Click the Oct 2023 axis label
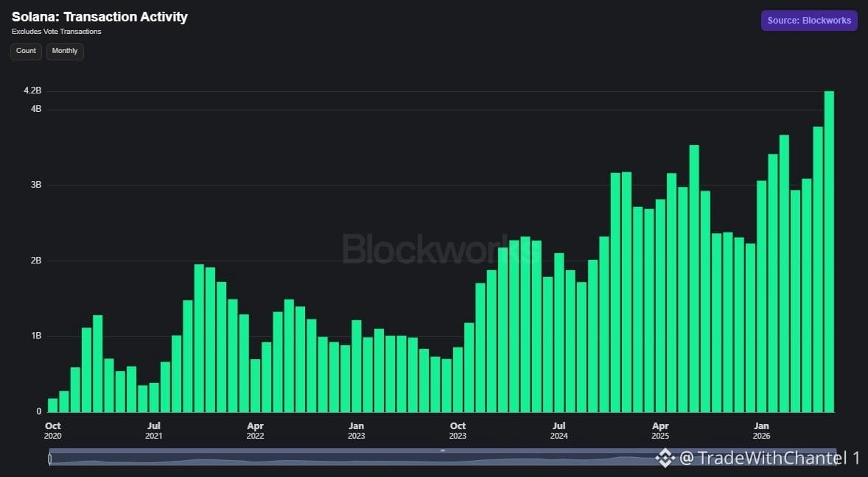 pos(458,431)
